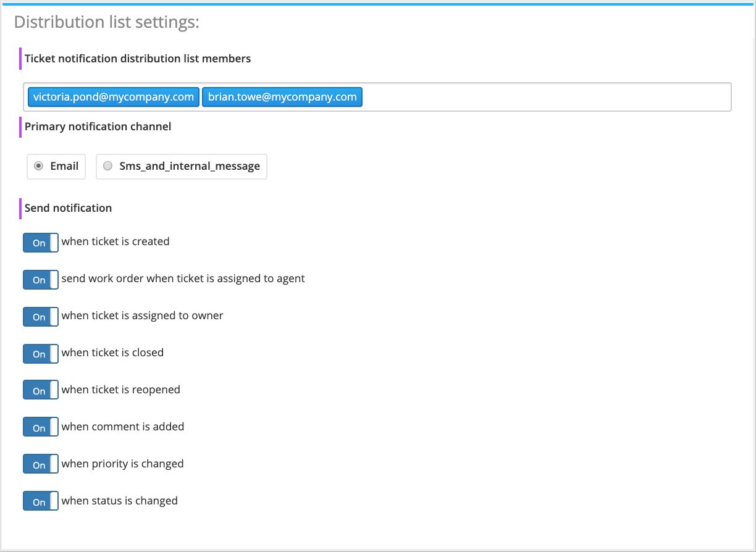Toggle the 'when status is changed' switch
Viewport: 756px width, 552px height.
(x=41, y=502)
